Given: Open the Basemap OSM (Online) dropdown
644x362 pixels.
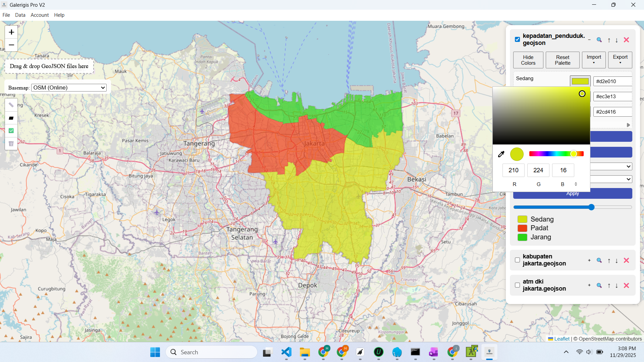Looking at the screenshot, I should [69, 87].
